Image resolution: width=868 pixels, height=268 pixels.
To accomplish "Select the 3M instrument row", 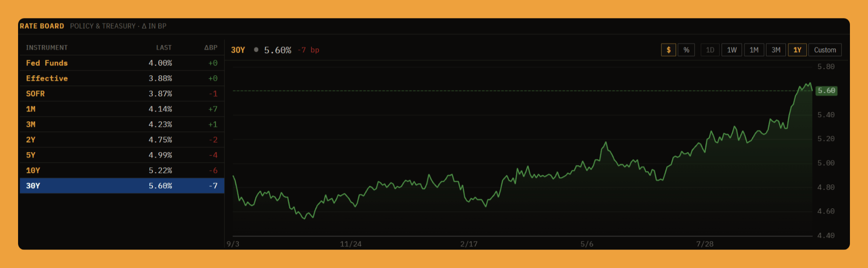I will [x=122, y=124].
